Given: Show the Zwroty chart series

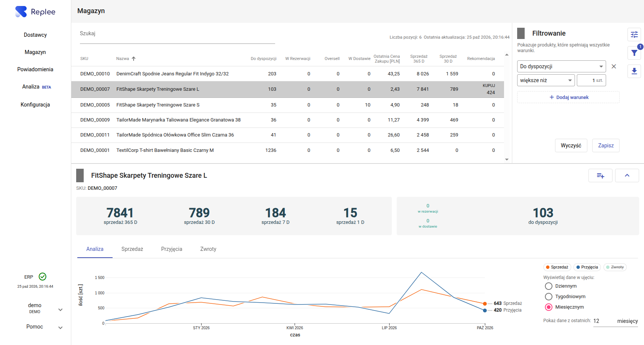Looking at the screenshot, I should coord(615,267).
